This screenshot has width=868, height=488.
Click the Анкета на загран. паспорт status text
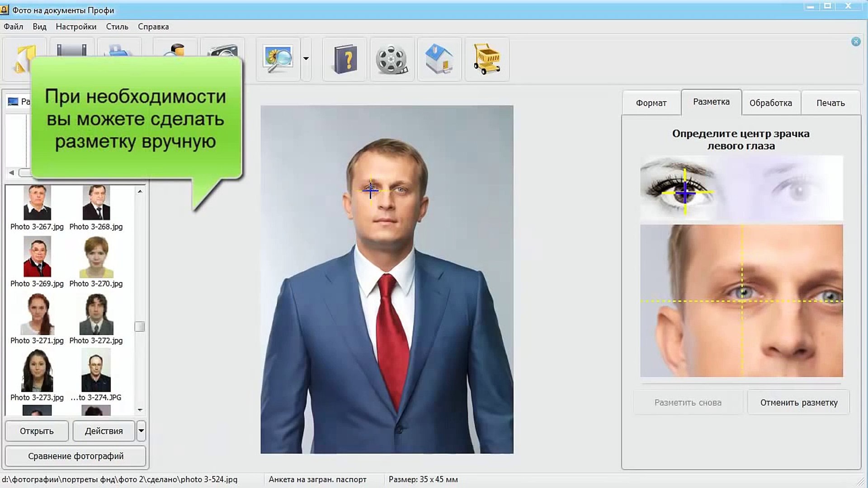(317, 479)
